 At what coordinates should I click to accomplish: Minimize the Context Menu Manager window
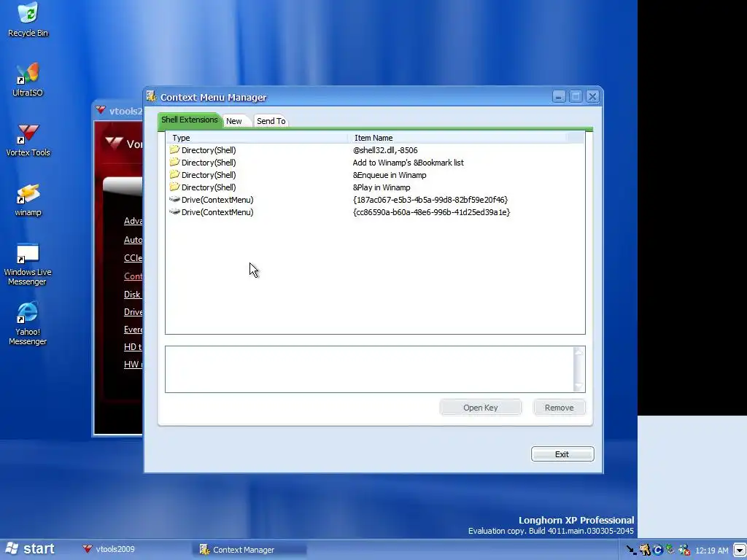559,97
